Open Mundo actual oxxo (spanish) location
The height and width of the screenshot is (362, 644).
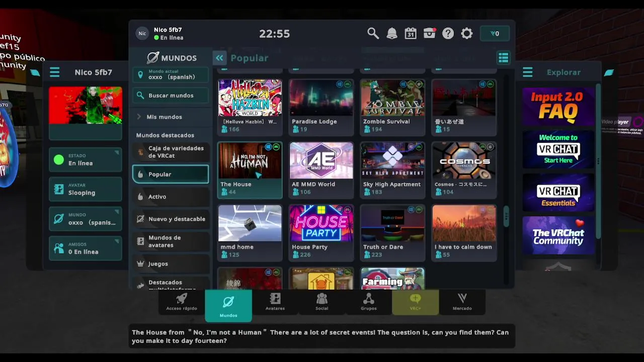[x=171, y=75]
